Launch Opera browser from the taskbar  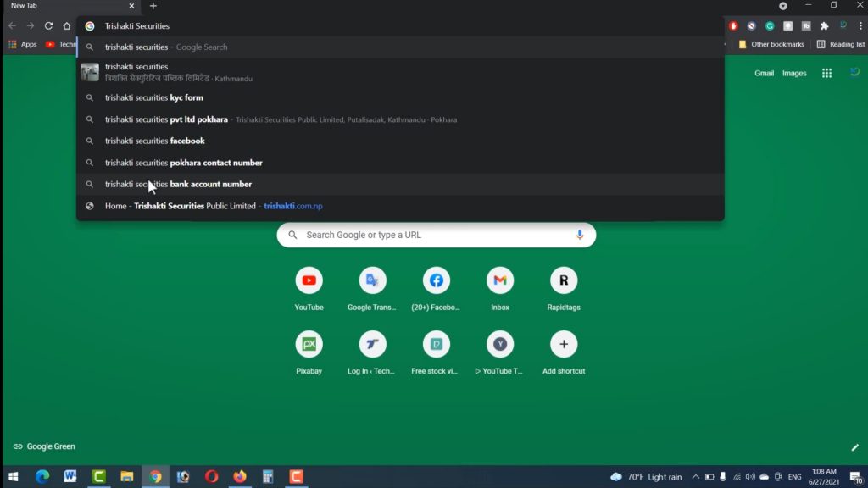[211, 476]
